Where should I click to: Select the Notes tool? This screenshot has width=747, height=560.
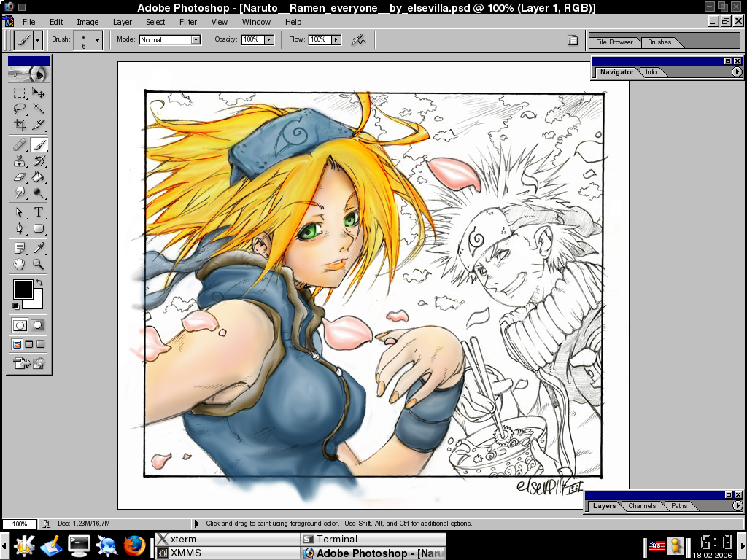20,248
